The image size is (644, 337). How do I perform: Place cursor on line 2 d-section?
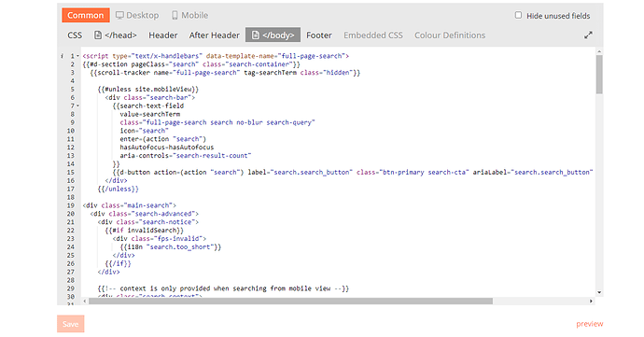click(x=191, y=64)
